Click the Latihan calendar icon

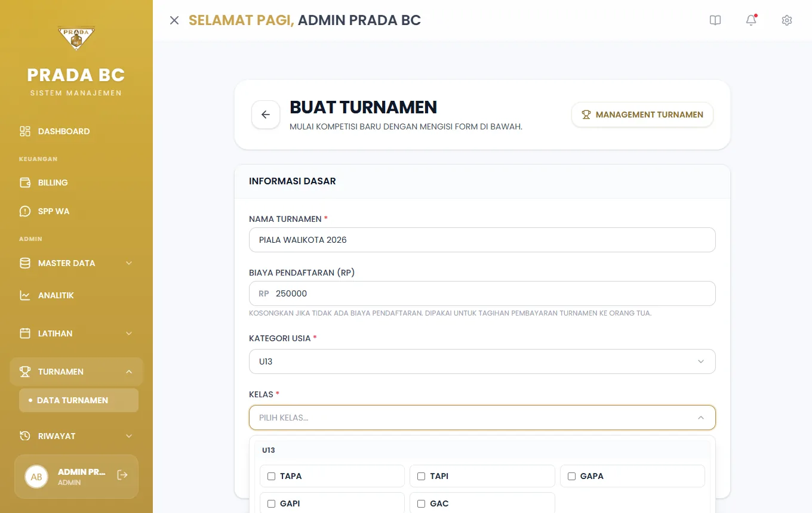pos(25,333)
